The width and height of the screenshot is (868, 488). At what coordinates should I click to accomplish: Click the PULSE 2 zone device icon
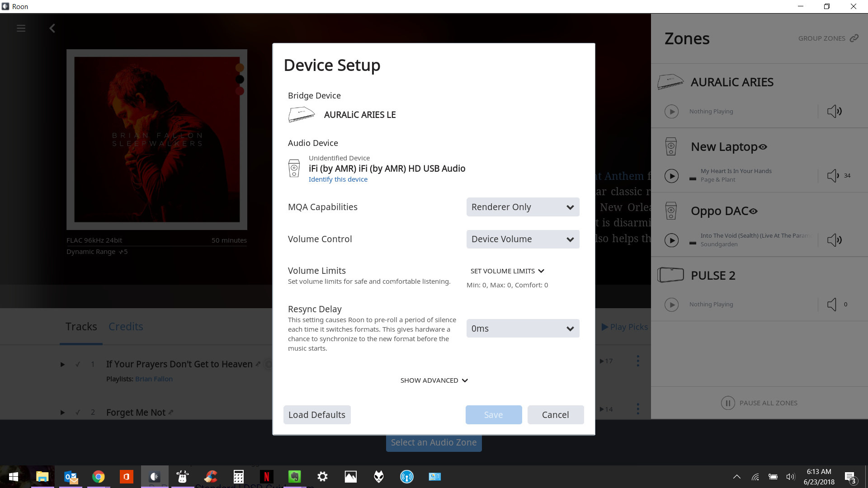click(670, 275)
